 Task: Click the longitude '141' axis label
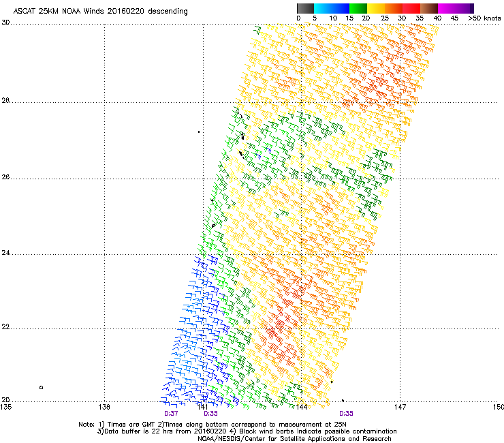click(203, 407)
